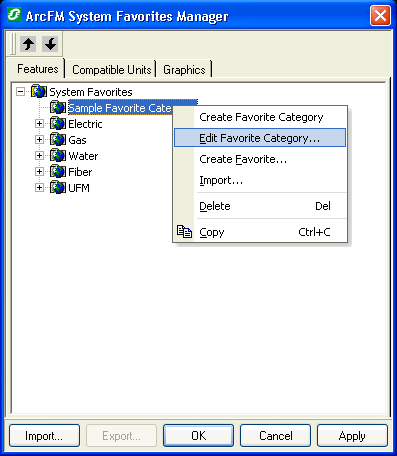Click the ArcFM logo icon in title bar
This screenshot has width=397, height=456.
tap(14, 15)
